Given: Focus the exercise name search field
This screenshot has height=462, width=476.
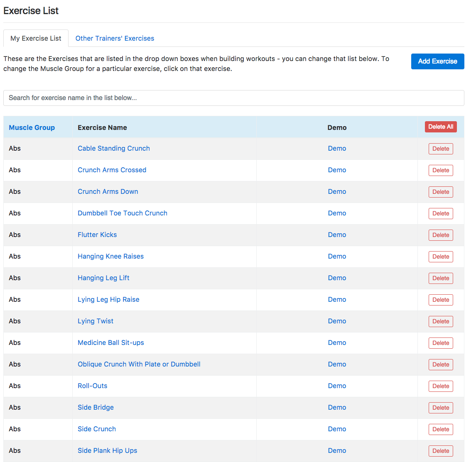Looking at the screenshot, I should 234,98.
